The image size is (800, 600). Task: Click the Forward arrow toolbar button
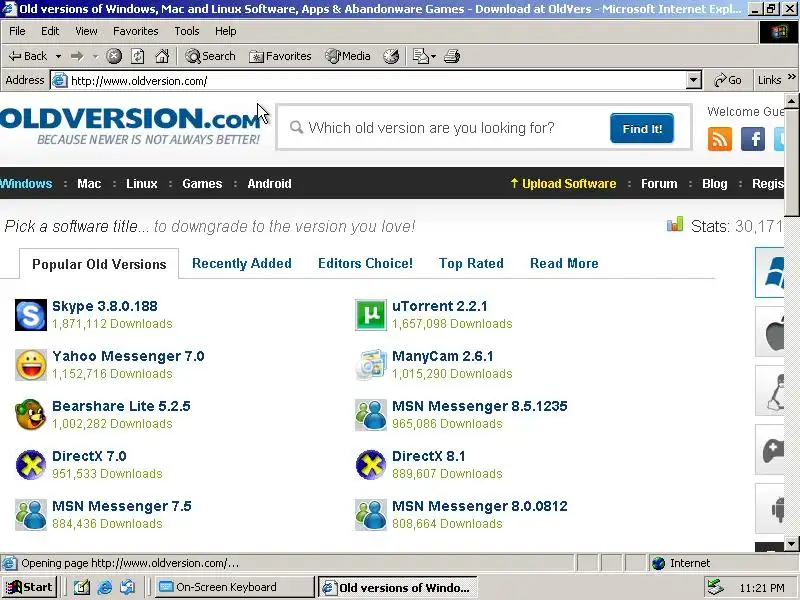tap(77, 56)
